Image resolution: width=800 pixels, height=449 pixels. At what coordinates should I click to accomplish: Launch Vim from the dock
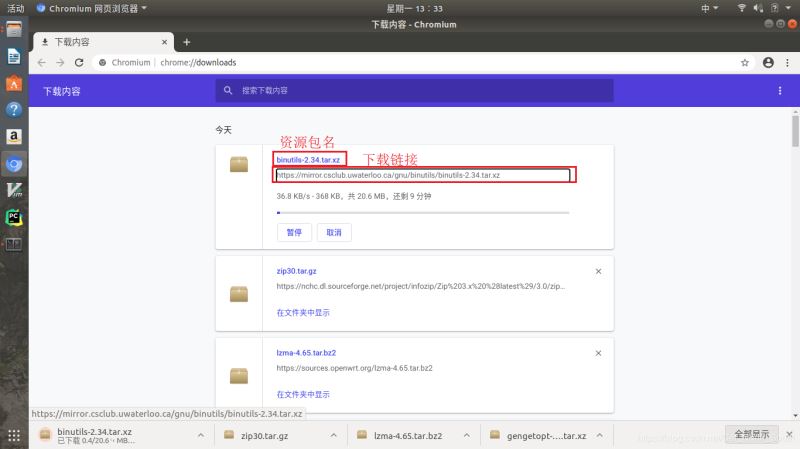tap(14, 190)
